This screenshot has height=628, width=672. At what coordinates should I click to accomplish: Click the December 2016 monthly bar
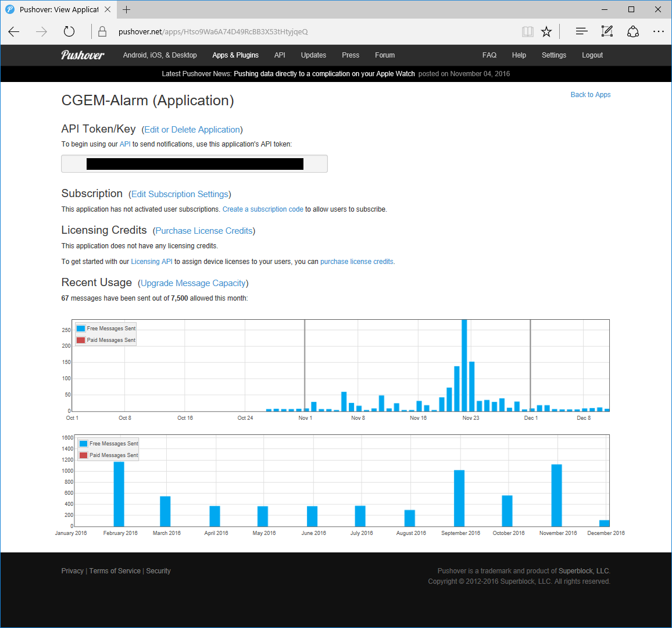(605, 523)
